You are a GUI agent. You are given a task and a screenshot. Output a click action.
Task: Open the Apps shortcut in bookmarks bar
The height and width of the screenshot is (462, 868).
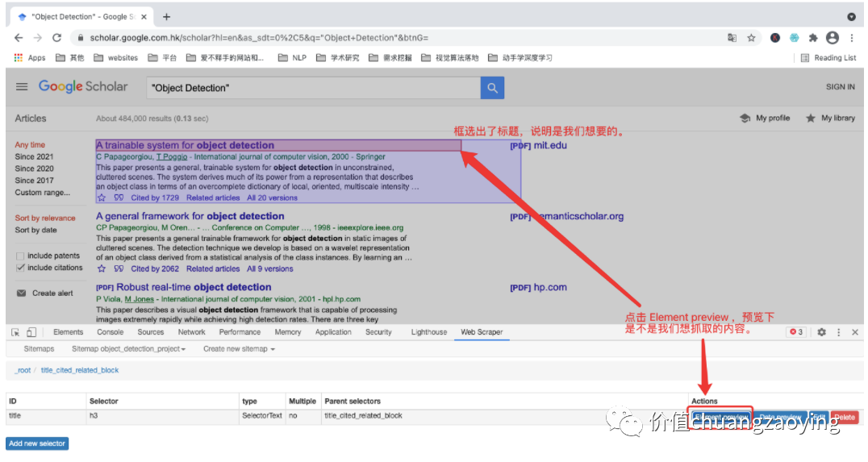coord(30,57)
